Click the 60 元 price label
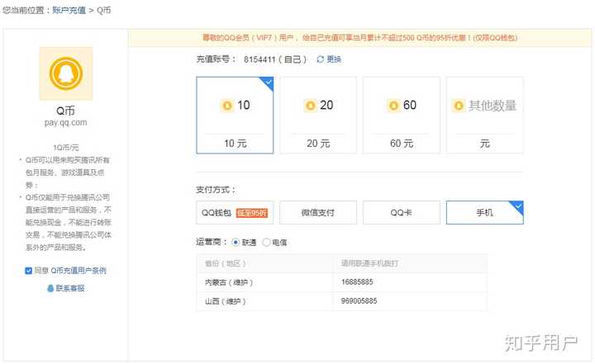Image resolution: width=595 pixels, height=364 pixels. [x=402, y=144]
